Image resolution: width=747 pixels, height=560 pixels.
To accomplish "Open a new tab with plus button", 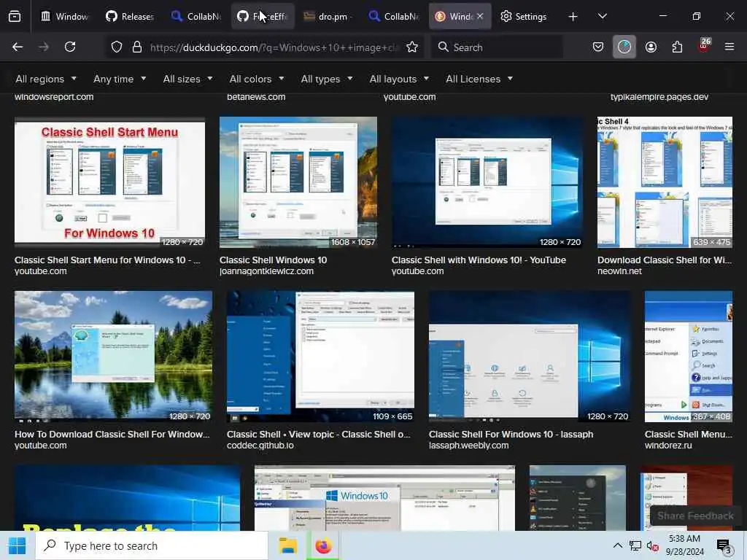I will coord(573,17).
